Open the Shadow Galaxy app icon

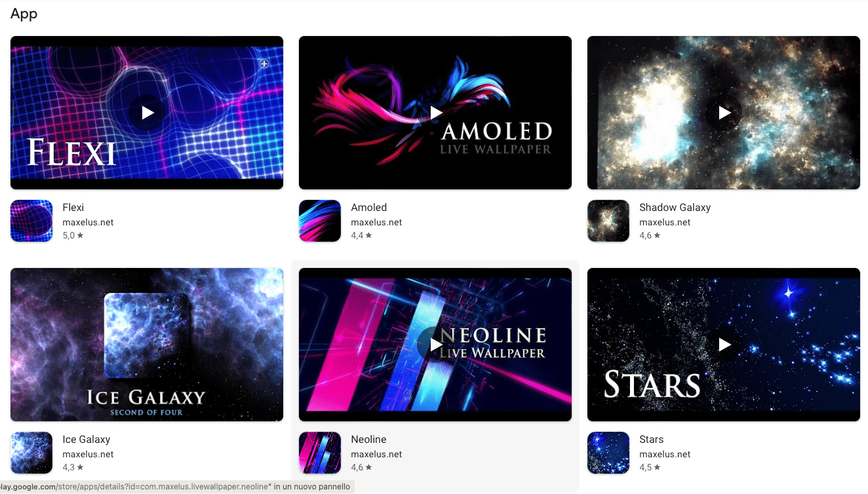[x=608, y=221]
